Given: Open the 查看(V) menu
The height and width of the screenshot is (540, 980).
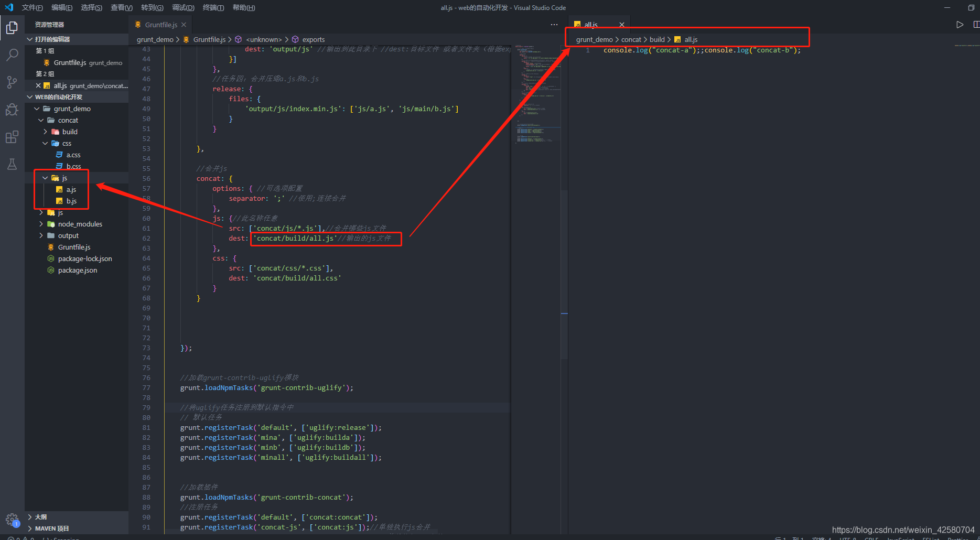Looking at the screenshot, I should coord(122,7).
